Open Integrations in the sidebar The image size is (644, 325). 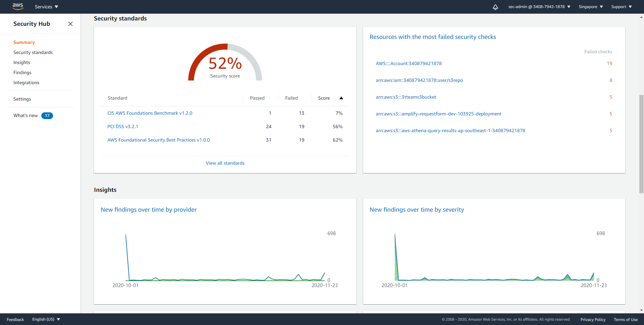click(26, 83)
